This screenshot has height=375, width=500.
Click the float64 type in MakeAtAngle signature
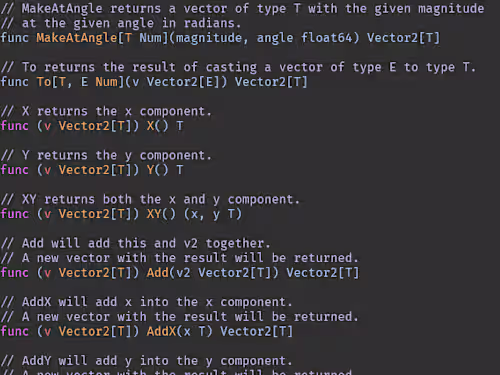pyautogui.click(x=326, y=38)
